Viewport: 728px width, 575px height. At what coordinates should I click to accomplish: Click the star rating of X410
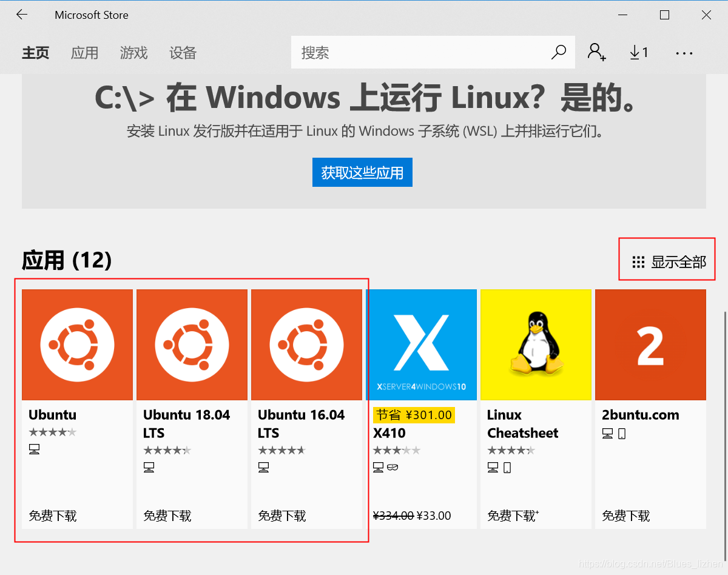tap(397, 451)
